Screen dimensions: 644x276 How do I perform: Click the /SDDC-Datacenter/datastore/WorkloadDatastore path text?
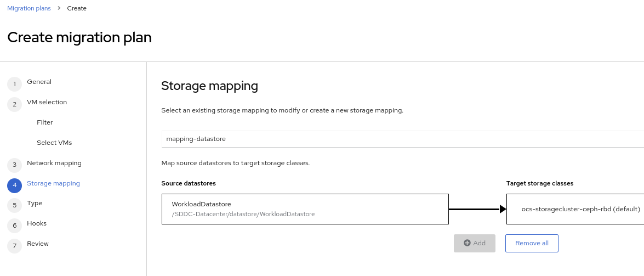243,215
